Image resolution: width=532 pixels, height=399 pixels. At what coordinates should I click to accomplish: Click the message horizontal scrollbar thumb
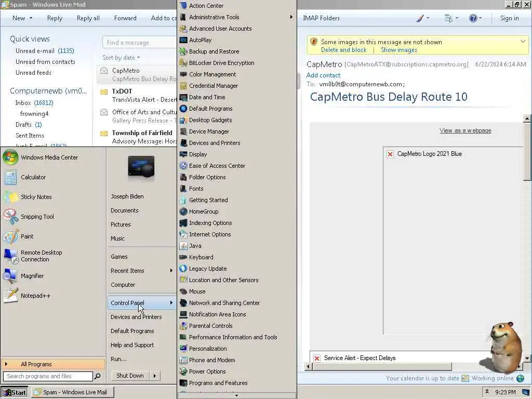(x=382, y=367)
